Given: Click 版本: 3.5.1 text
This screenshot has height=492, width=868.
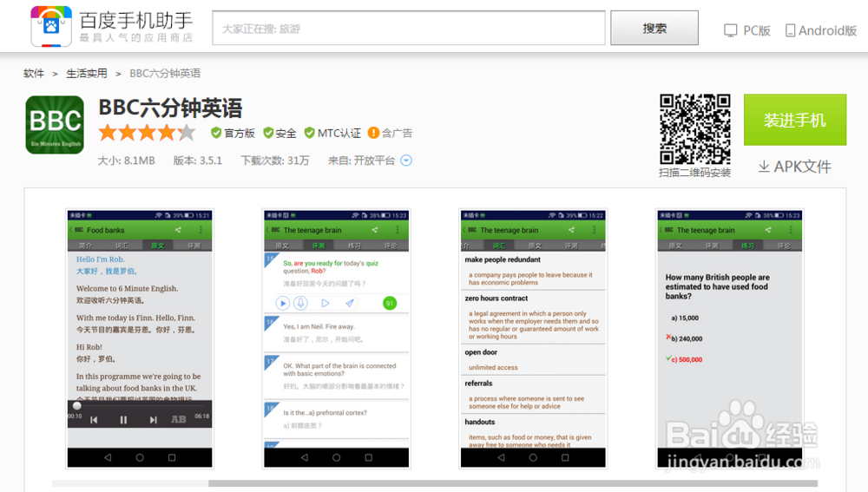Looking at the screenshot, I should click(x=198, y=161).
